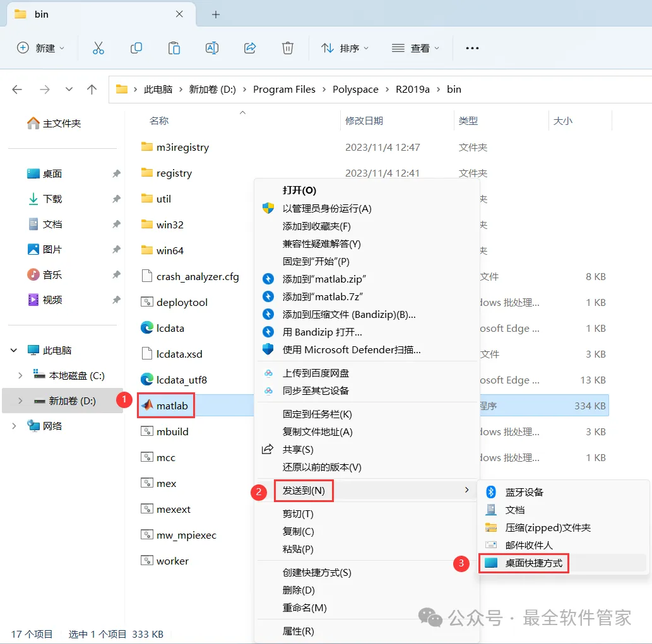Choose 添加到收藏夹(F)
652x644 pixels.
[x=316, y=226]
